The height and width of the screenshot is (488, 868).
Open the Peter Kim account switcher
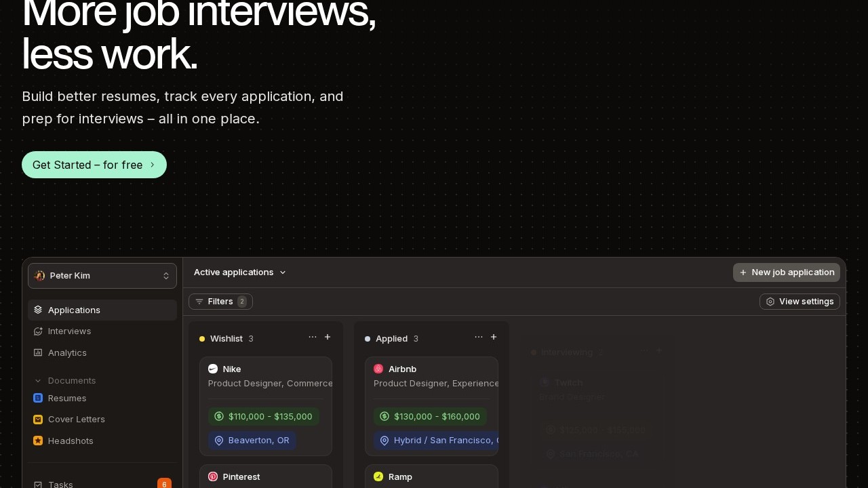click(x=102, y=276)
